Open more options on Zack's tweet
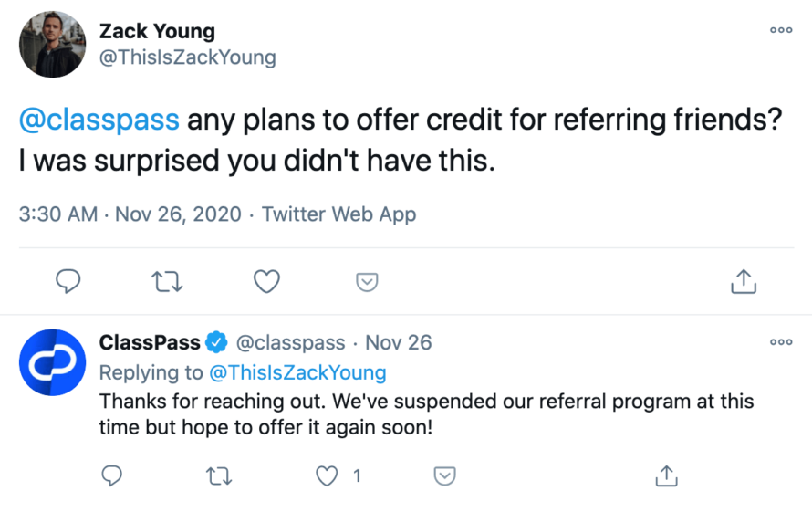 click(781, 30)
